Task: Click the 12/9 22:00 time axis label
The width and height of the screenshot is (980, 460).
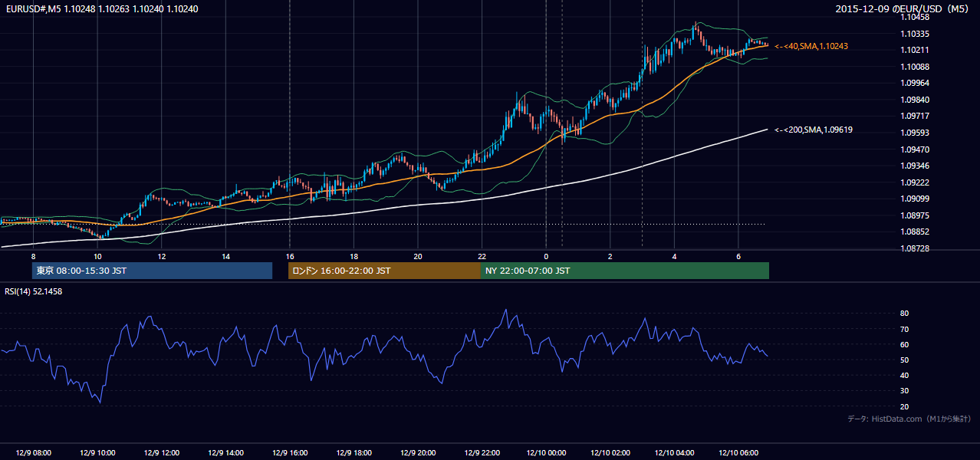Action: [482, 453]
